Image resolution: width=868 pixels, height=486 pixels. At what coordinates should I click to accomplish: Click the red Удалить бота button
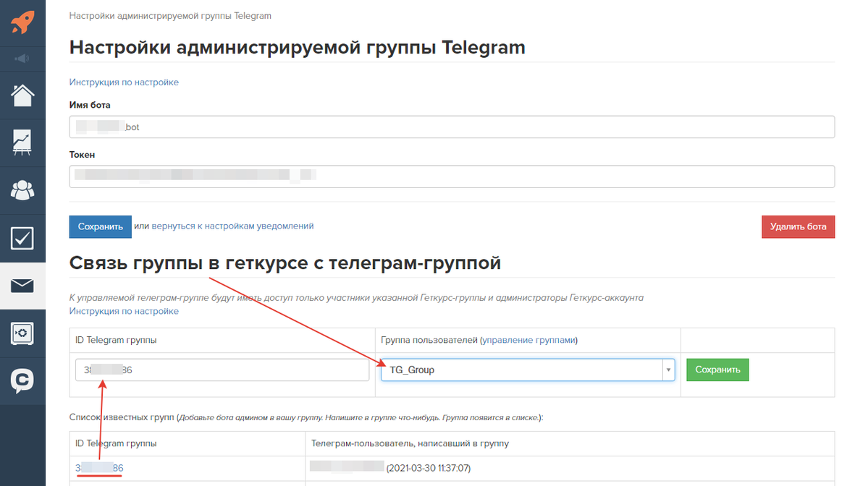tap(799, 226)
